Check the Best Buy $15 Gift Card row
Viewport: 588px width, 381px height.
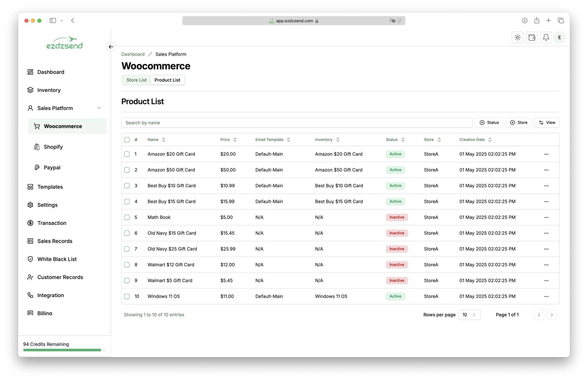pos(127,202)
